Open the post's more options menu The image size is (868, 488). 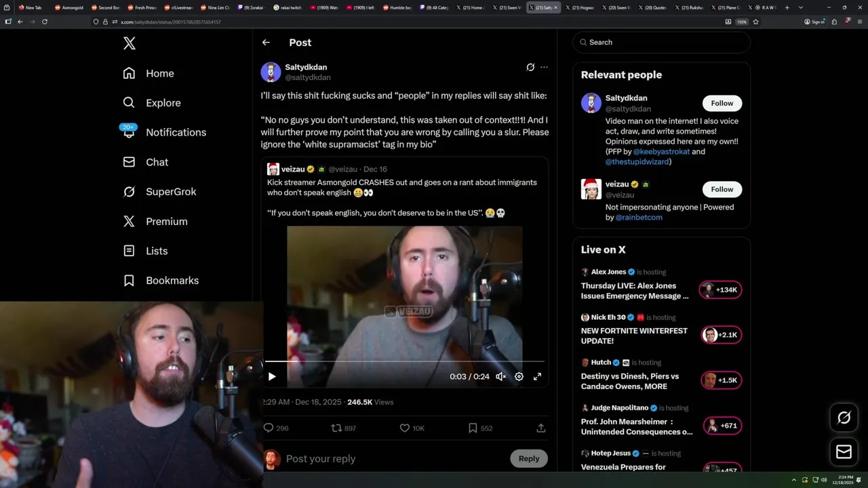click(544, 67)
